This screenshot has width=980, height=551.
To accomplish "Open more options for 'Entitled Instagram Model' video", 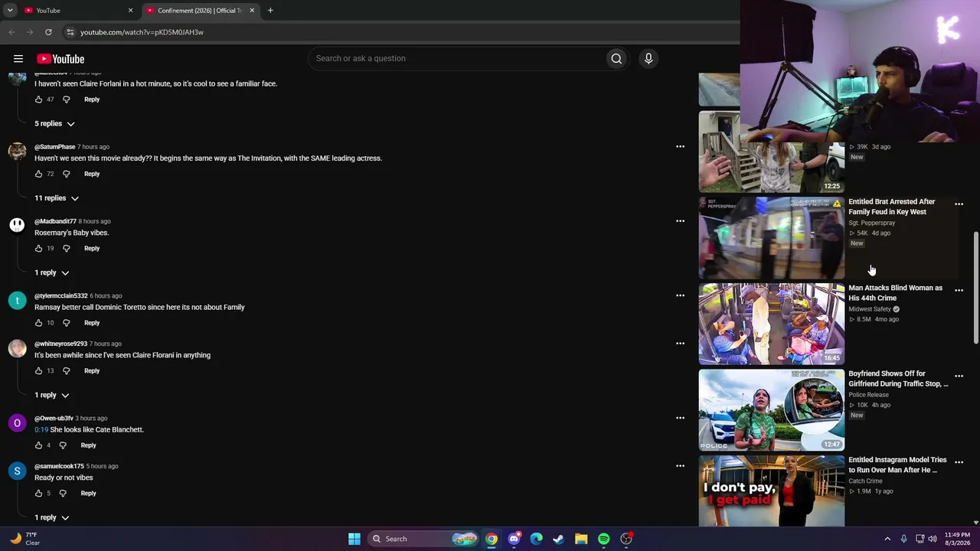I will (x=959, y=463).
